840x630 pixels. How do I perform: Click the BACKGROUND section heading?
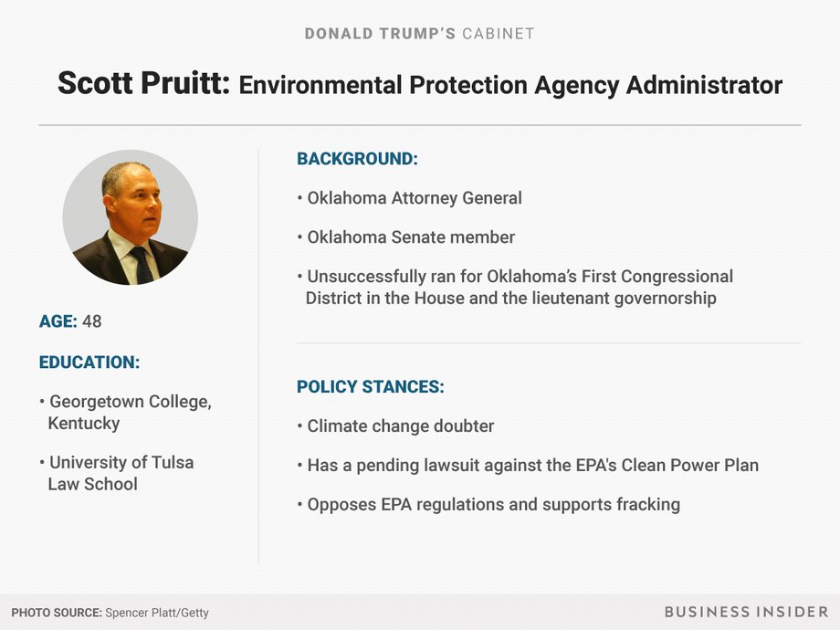pyautogui.click(x=357, y=159)
